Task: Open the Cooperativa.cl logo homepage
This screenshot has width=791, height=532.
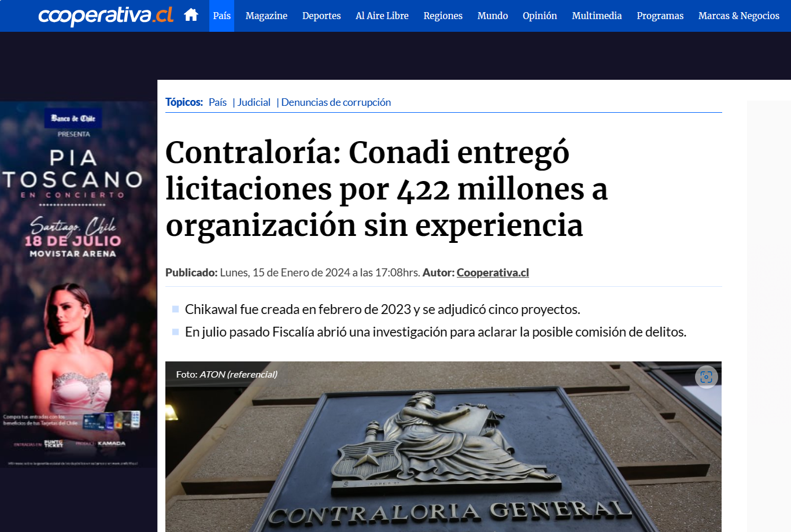Action: [x=106, y=16]
